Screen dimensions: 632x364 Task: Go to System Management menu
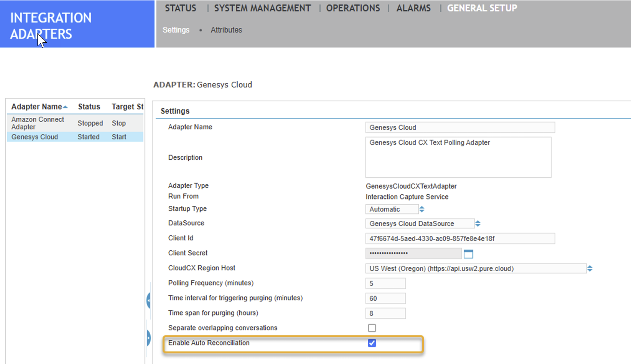pos(262,8)
